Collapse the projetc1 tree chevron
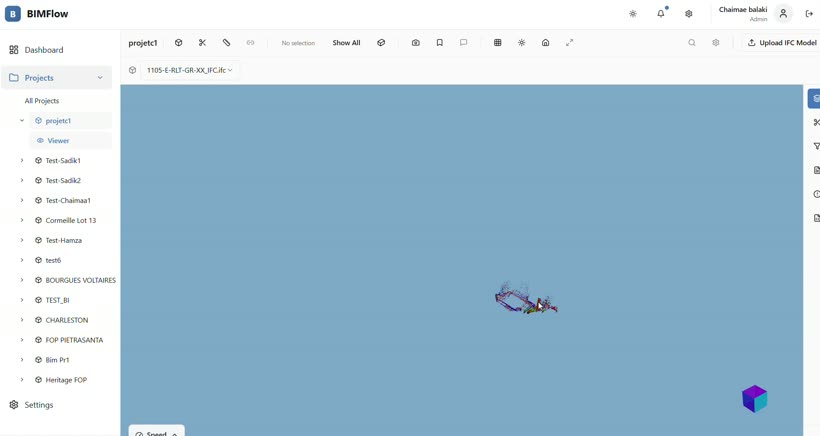 (x=22, y=121)
